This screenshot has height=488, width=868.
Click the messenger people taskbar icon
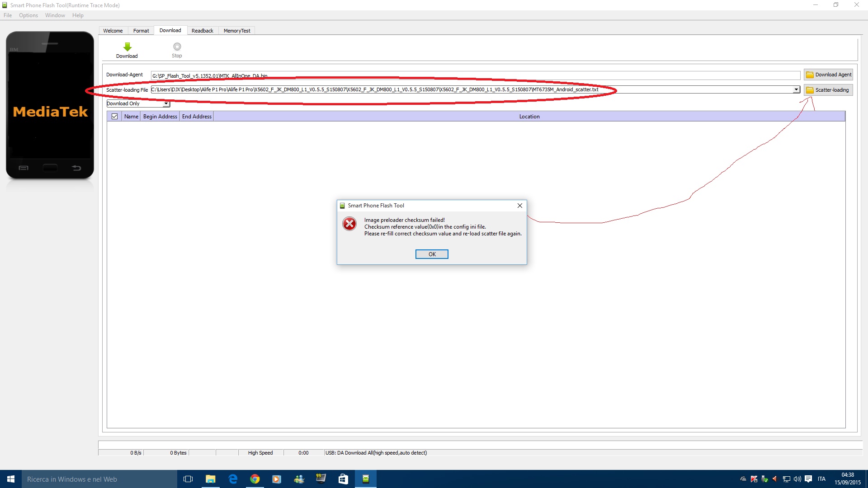(299, 479)
